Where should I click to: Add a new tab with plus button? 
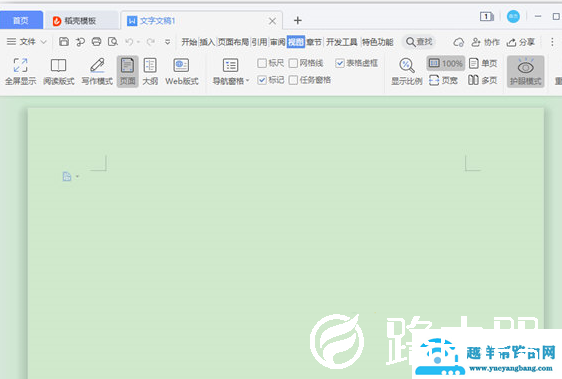tap(297, 20)
